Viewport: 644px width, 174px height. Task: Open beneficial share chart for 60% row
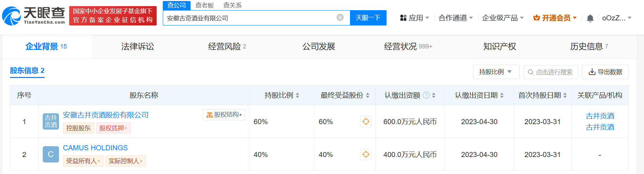click(x=366, y=121)
